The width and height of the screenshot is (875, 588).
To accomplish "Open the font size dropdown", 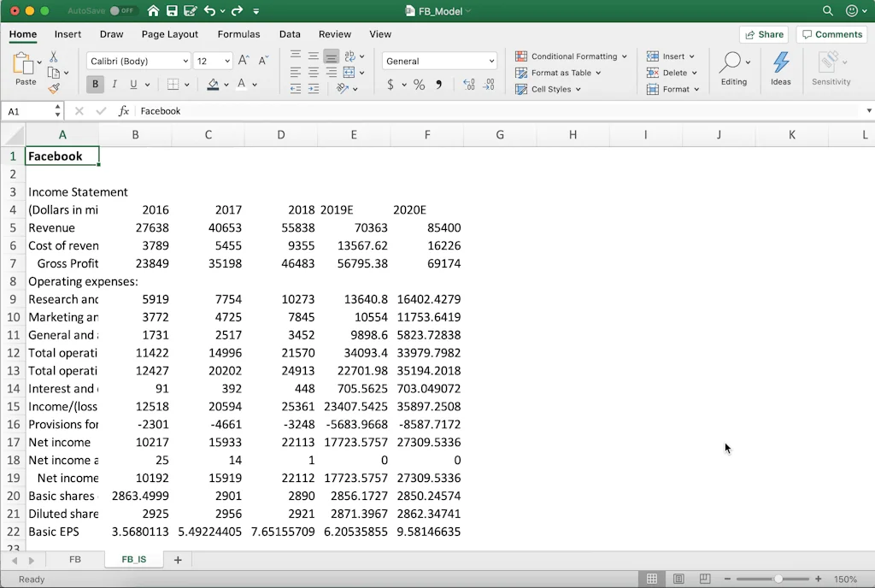I will 226,61.
